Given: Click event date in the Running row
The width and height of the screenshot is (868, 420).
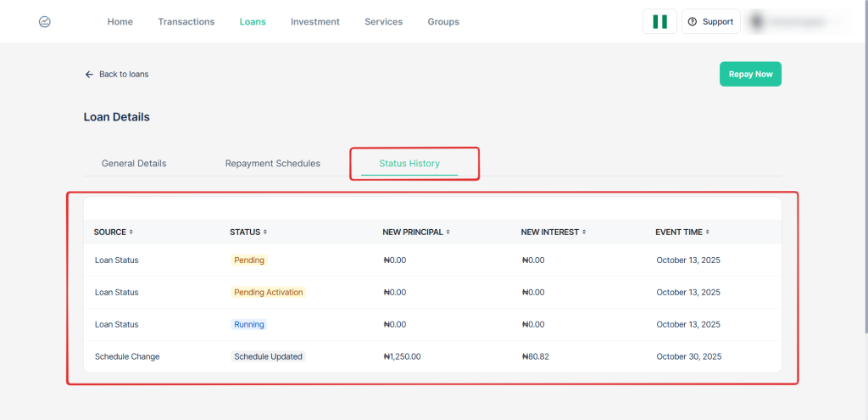Looking at the screenshot, I should (688, 324).
